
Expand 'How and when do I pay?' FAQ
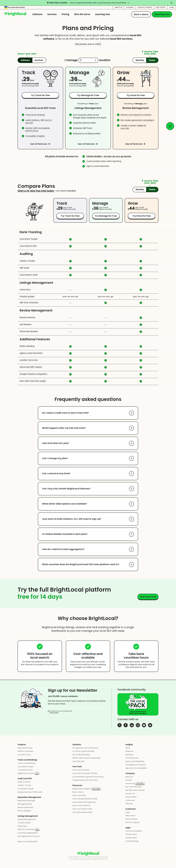tap(88, 443)
